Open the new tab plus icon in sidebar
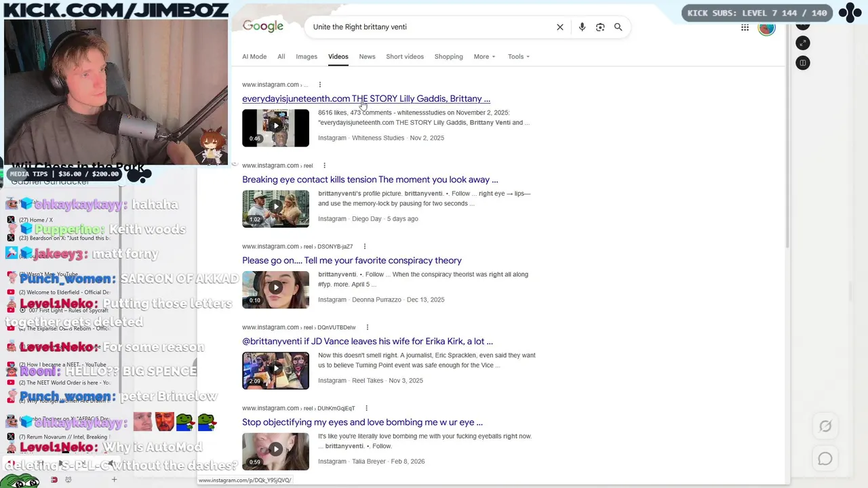 114,480
